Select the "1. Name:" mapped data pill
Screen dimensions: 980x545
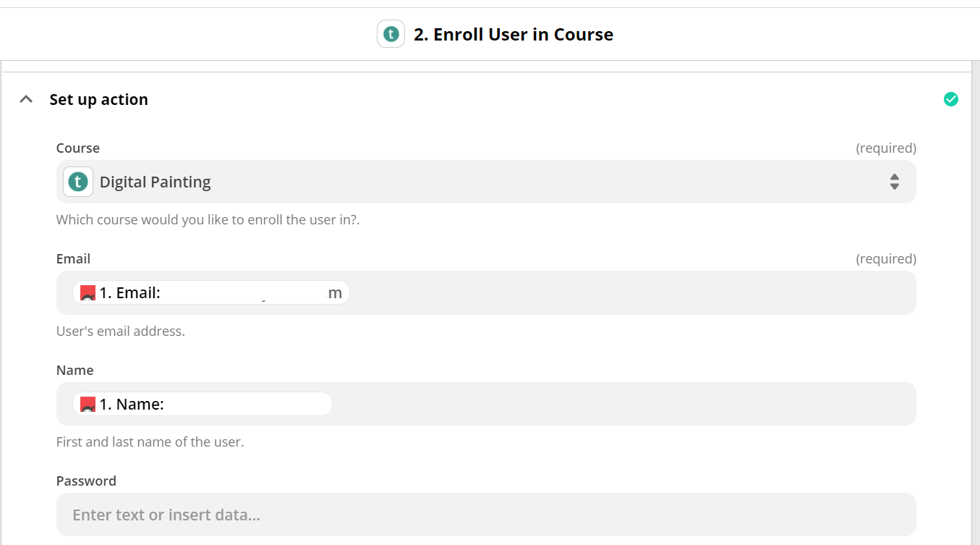pyautogui.click(x=203, y=405)
